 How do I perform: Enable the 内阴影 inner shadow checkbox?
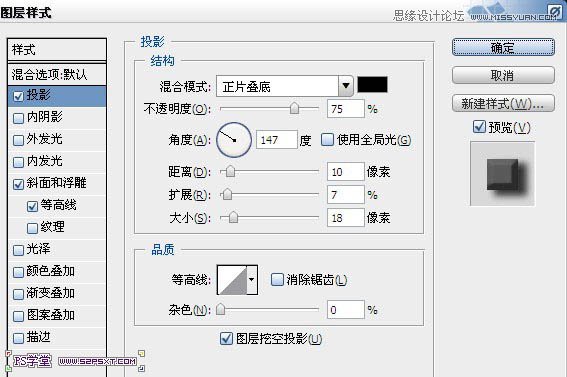point(18,118)
